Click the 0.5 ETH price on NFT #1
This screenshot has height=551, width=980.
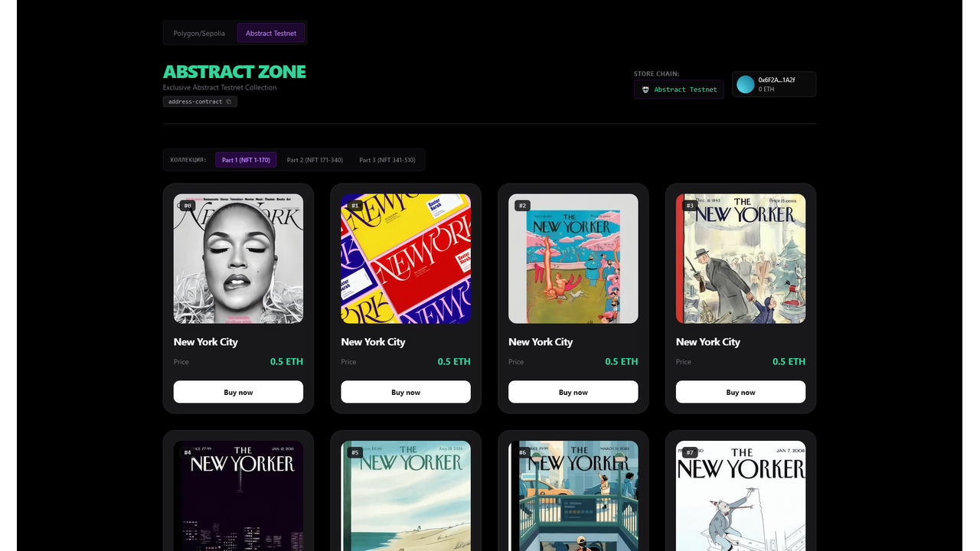(454, 362)
